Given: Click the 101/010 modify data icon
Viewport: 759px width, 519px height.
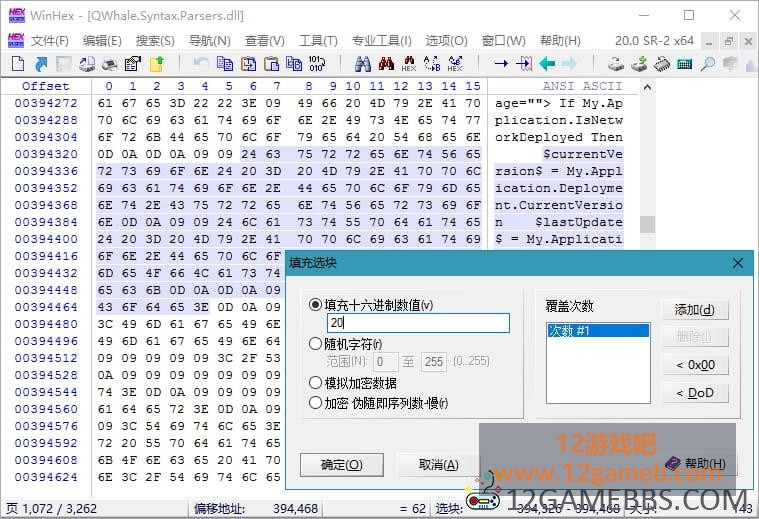Looking at the screenshot, I should tap(317, 64).
